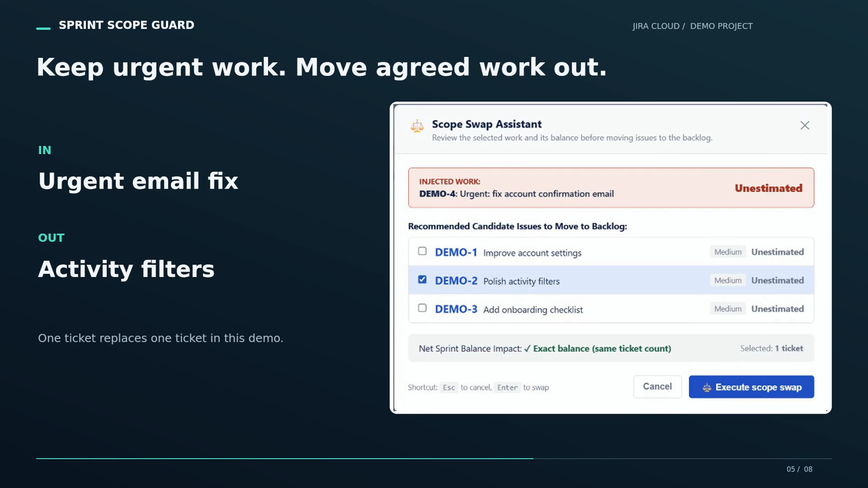Click the 'Recommended Candidate Issues to Move to Backlog' heading
868x488 pixels.
tap(518, 226)
